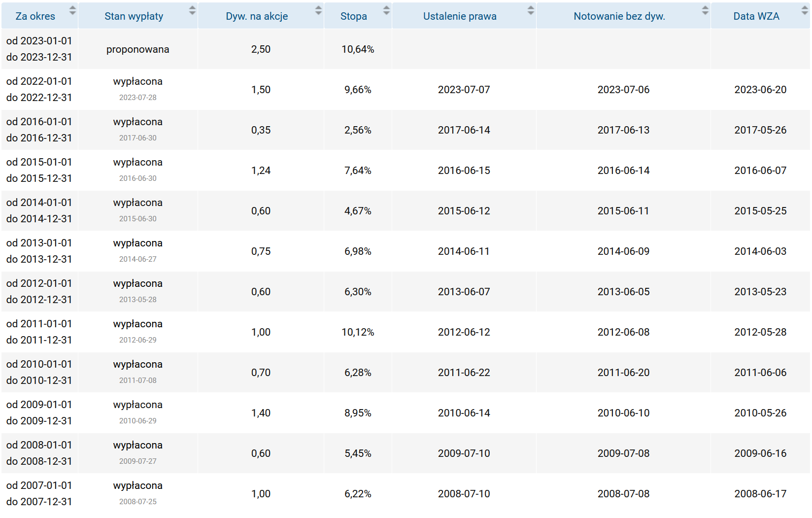Select period od 2011-01-01 do 2011-12-31
This screenshot has height=518, width=812.
tap(39, 332)
